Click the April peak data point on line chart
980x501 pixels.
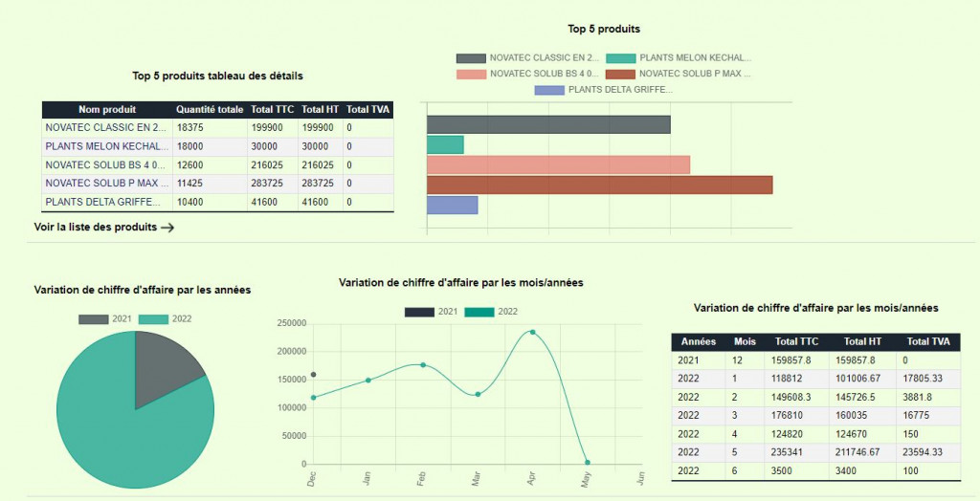532,332
